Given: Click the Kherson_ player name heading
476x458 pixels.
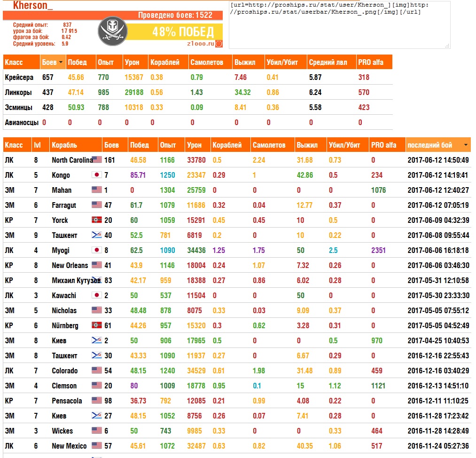Looking at the screenshot, I should coord(33,5).
